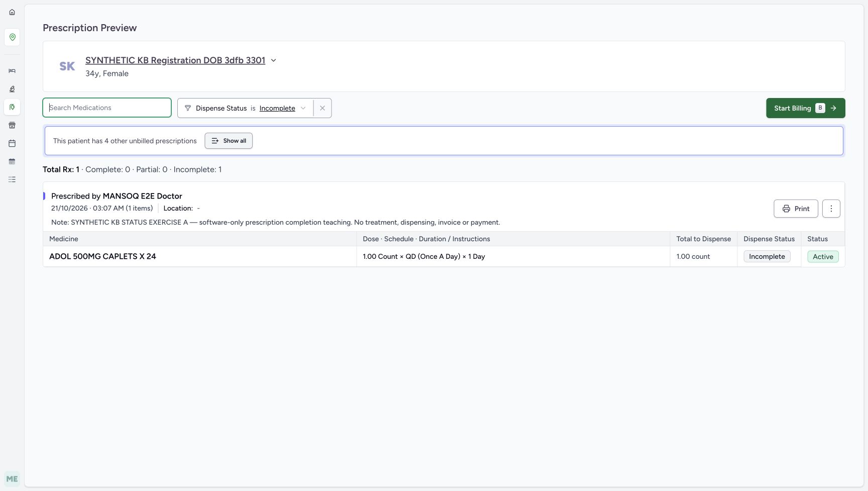Click the B shortcut badge on Start Billing

820,108
